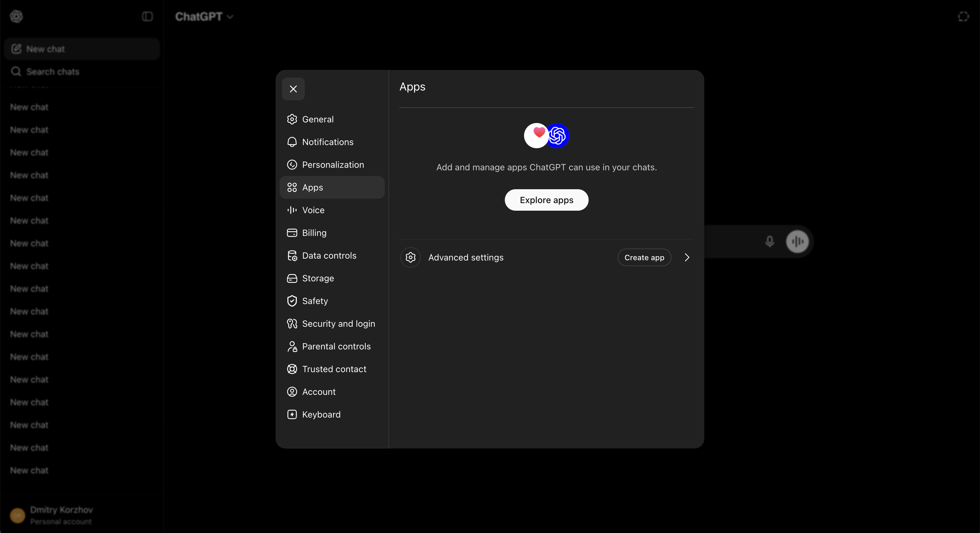Switch to the Account tab
Viewport: 980px width, 533px height.
pos(332,392)
